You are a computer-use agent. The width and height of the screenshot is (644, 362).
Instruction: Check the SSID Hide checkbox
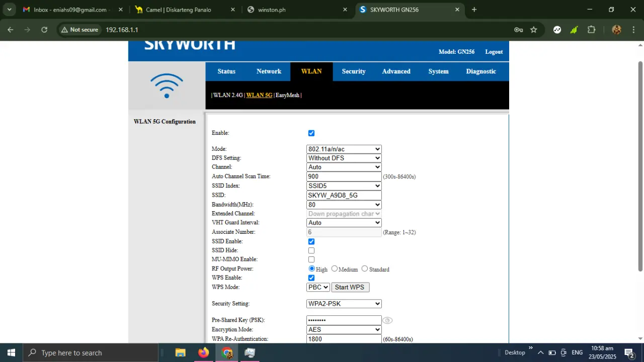tap(311, 250)
